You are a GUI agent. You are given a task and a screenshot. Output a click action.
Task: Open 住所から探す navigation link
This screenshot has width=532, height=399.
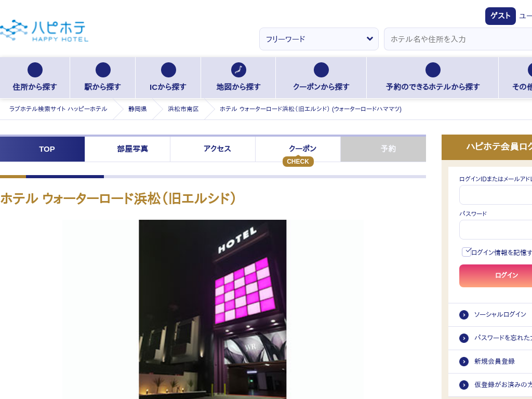[35, 78]
